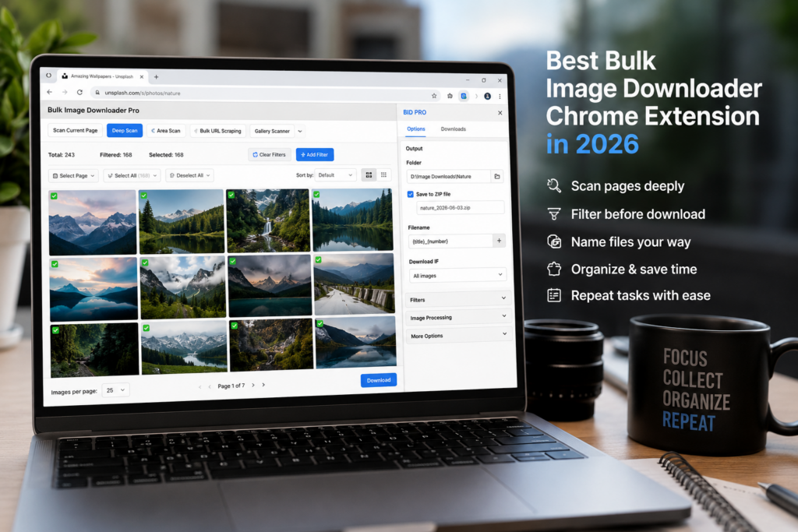Choose Gallery Scanner
Image resolution: width=798 pixels, height=532 pixels.
click(272, 131)
